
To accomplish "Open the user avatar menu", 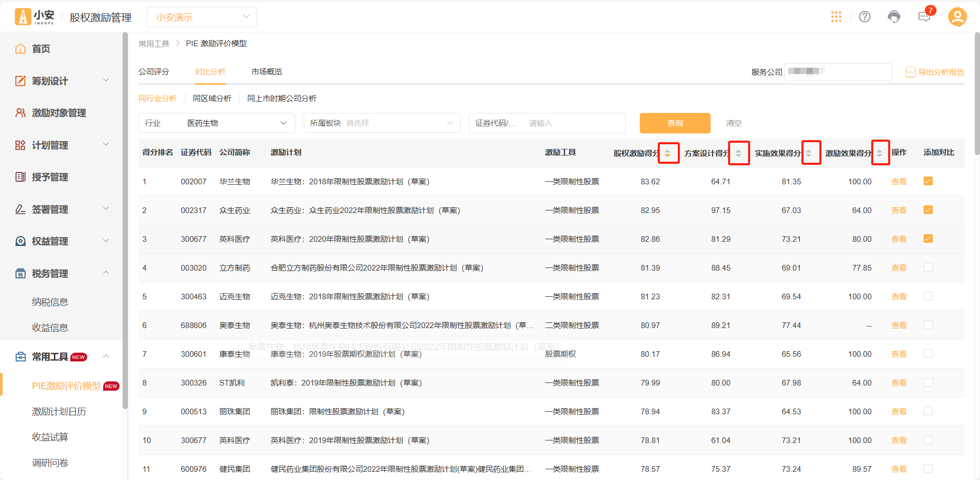I will tap(957, 17).
